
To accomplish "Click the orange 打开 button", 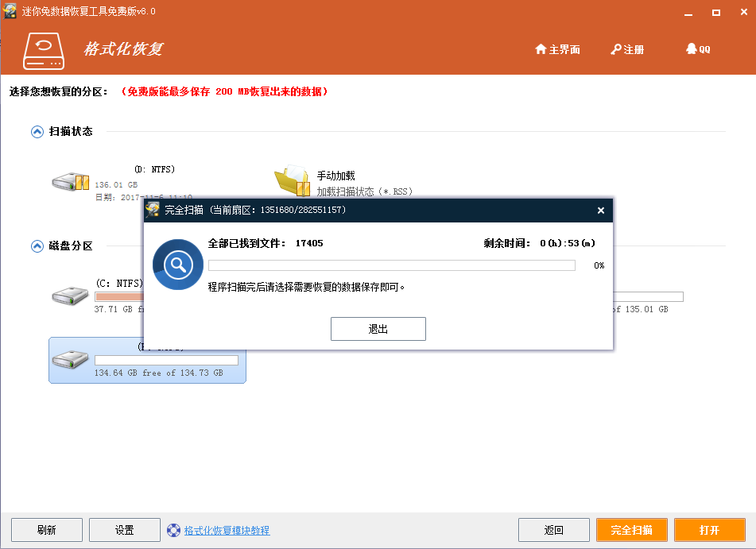I will pos(710,530).
